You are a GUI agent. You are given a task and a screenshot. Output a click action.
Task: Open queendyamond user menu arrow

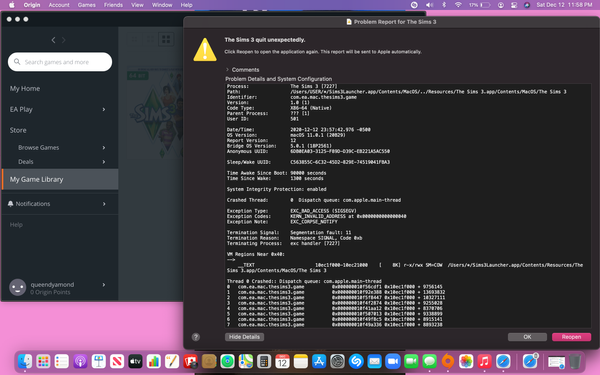click(x=104, y=285)
